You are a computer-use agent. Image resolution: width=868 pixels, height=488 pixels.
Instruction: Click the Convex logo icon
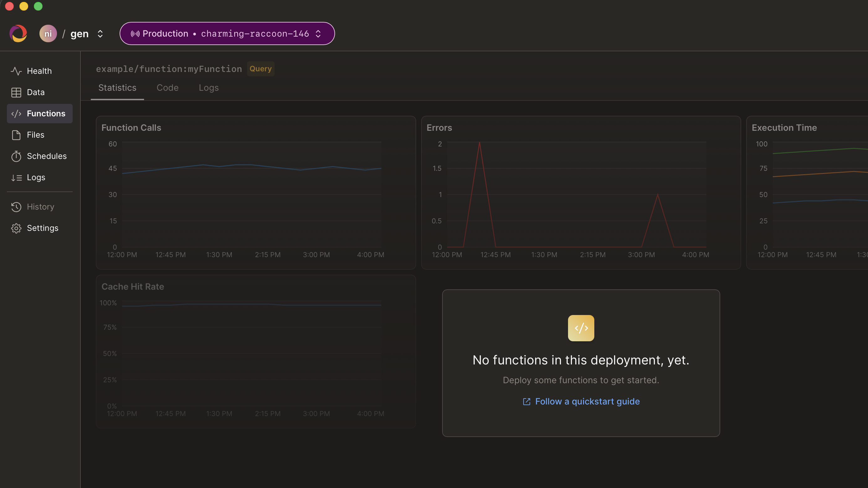tap(18, 33)
